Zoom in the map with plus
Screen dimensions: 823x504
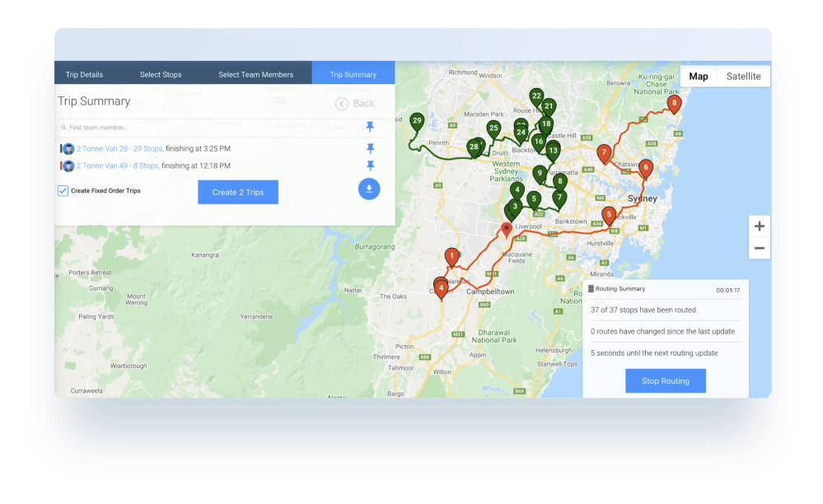759,226
